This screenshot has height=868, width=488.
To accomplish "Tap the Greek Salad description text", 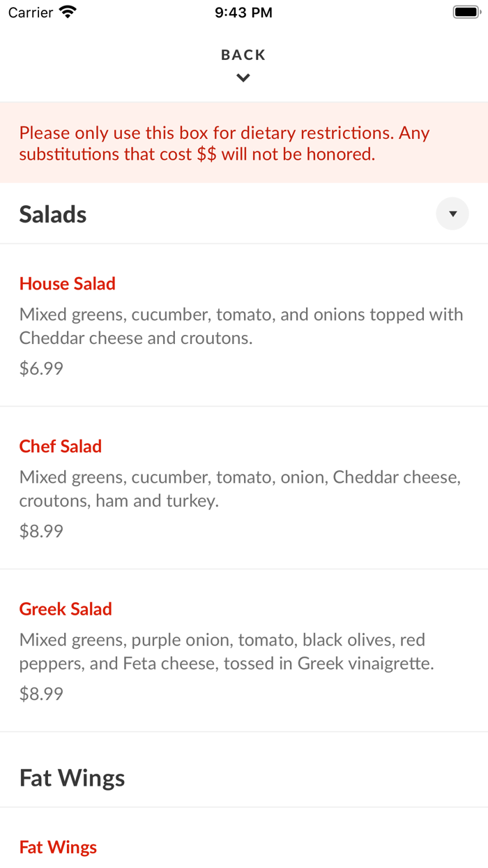I will [227, 652].
